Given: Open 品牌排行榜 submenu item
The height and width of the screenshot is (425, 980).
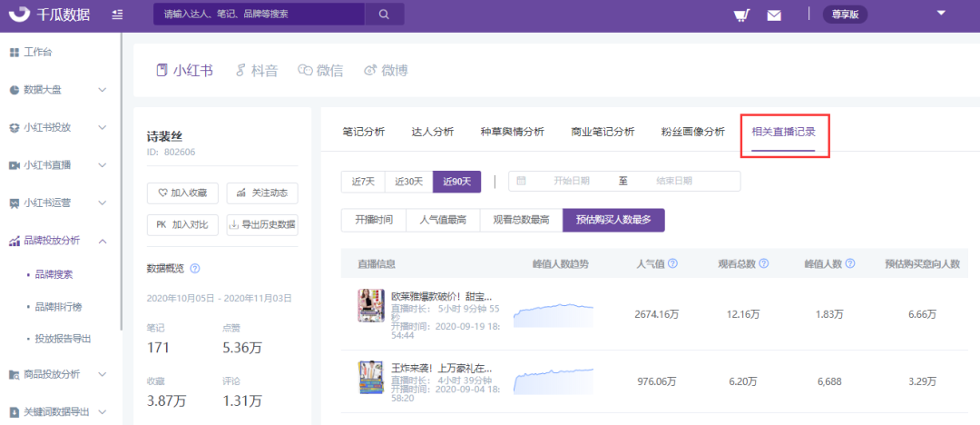Looking at the screenshot, I should (x=59, y=307).
